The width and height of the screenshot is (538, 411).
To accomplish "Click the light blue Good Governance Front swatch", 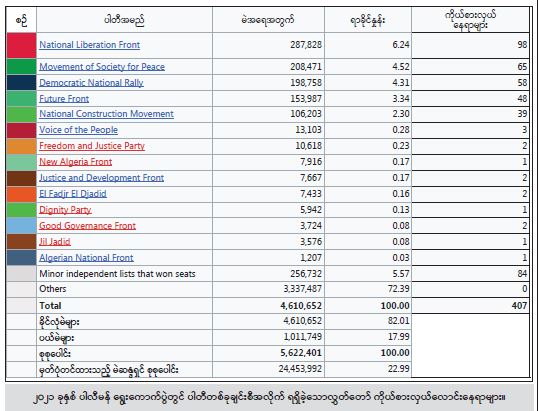I will pos(21,226).
